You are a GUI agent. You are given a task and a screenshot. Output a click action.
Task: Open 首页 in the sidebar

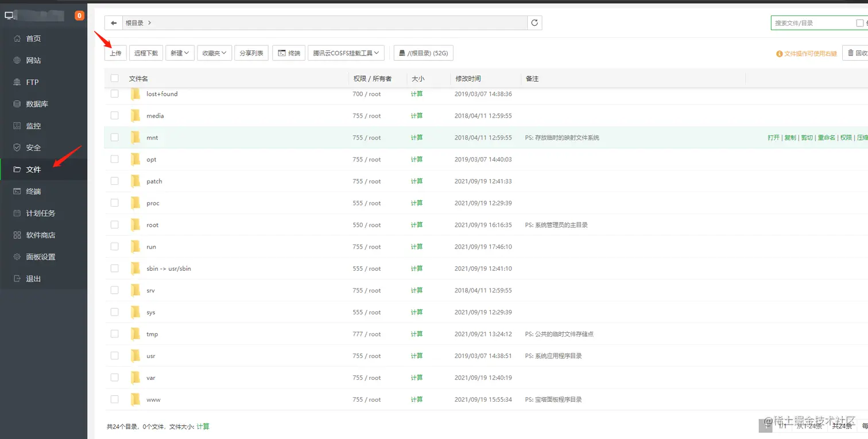[x=44, y=38]
